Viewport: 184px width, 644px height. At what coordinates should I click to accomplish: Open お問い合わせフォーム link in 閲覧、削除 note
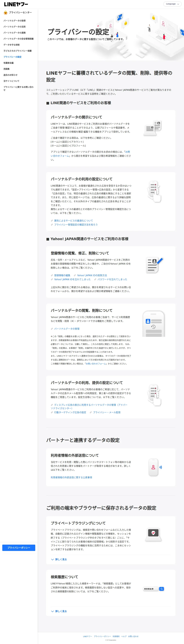(x=96, y=364)
